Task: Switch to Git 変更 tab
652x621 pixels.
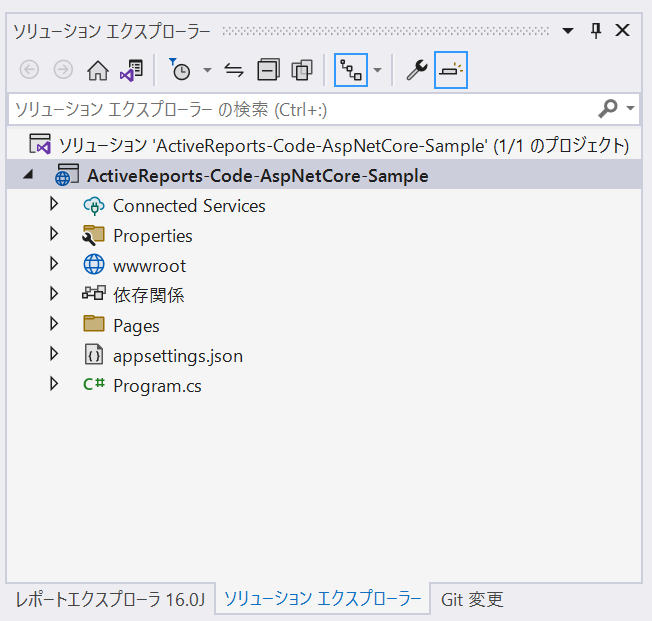Action: coord(472,599)
